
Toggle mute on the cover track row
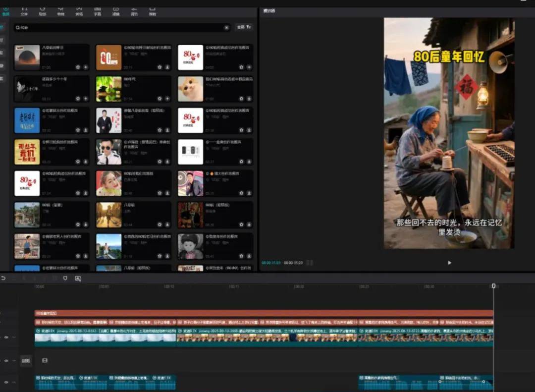[x=6, y=361]
